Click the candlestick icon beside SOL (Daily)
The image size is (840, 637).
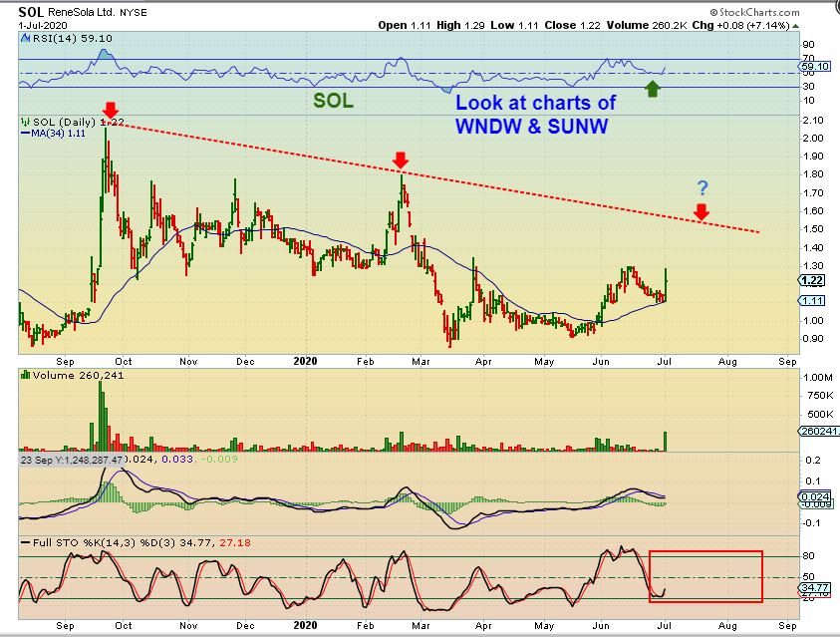click(25, 122)
